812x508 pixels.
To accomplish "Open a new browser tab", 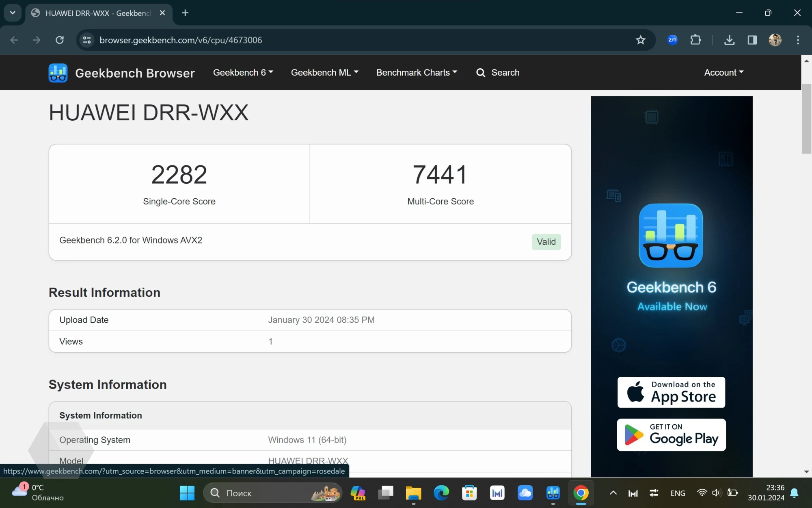I will pos(185,13).
